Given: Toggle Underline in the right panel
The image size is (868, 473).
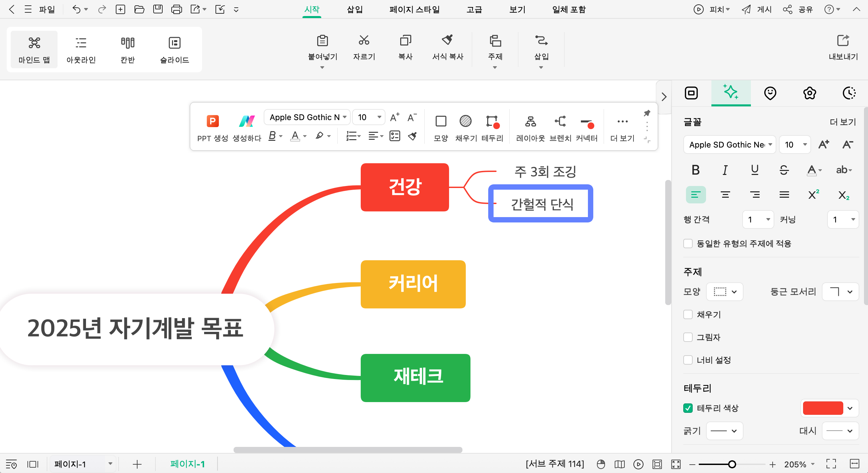Looking at the screenshot, I should [x=755, y=170].
